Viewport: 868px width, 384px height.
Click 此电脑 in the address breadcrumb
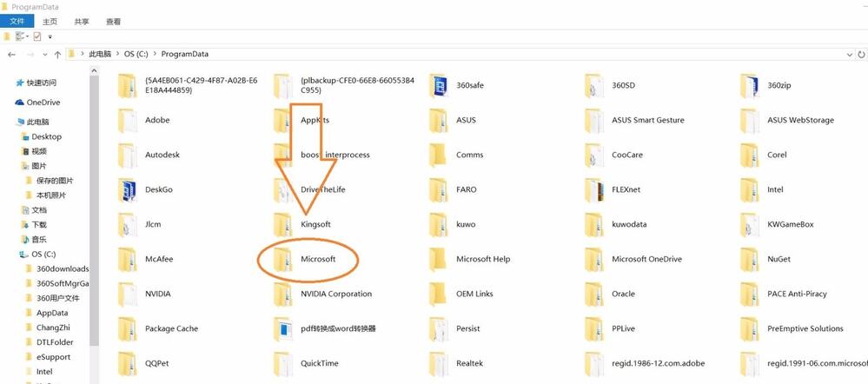click(x=100, y=54)
